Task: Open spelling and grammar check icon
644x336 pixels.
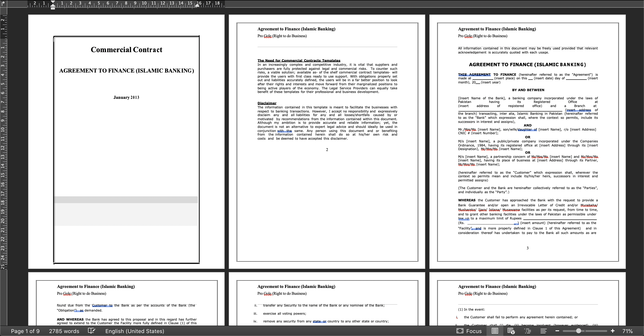Action: click(91, 331)
